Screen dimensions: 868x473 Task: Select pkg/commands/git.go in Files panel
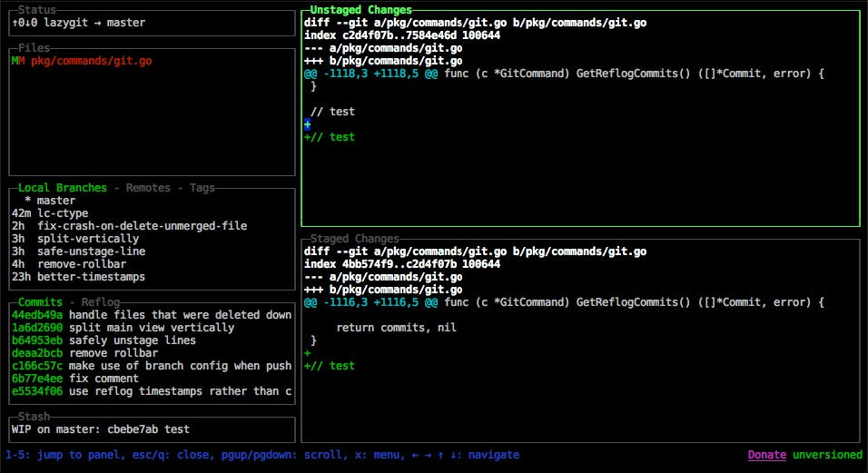click(x=91, y=61)
